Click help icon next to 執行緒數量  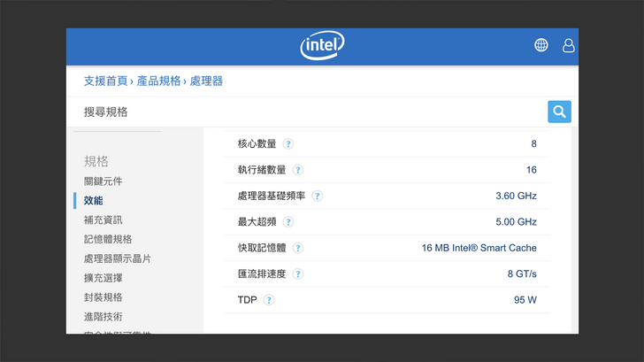(x=298, y=170)
